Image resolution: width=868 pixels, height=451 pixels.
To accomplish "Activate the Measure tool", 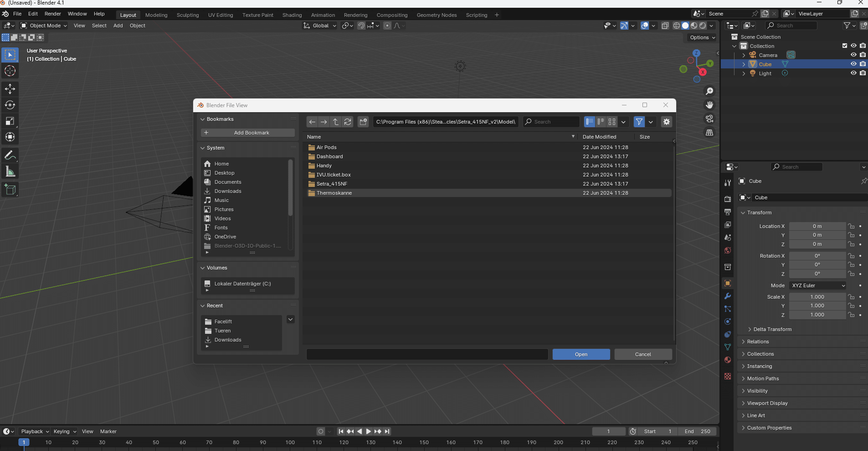I will coord(10,171).
